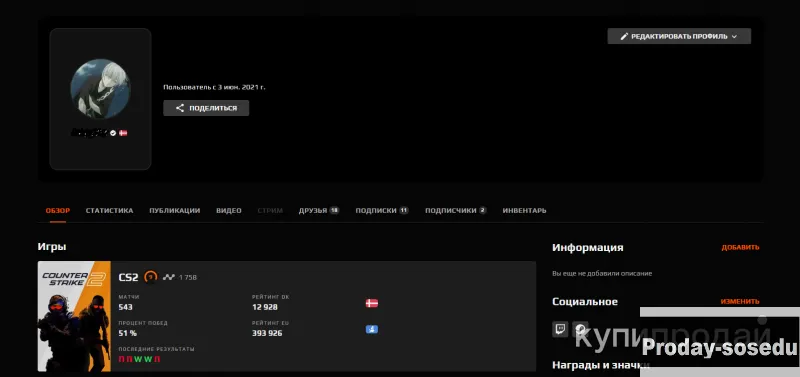This screenshot has width=800, height=377.
Task: Open the Twitch social link icon
Action: (x=560, y=329)
